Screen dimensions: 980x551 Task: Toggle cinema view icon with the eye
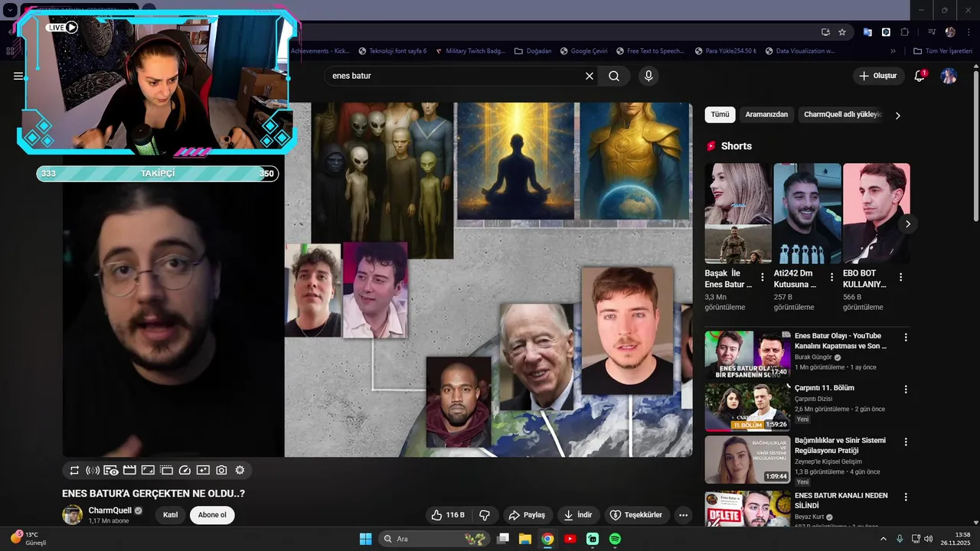[x=111, y=471]
